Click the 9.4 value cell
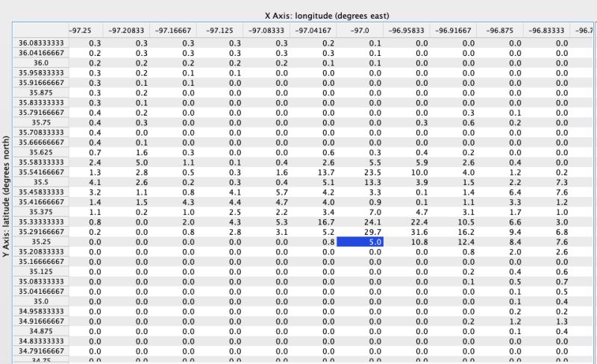The image size is (597, 364). [500, 232]
